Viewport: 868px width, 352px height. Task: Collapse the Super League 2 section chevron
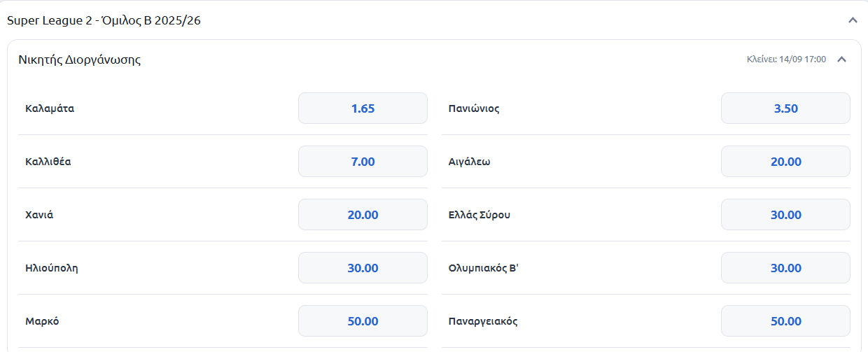pyautogui.click(x=853, y=20)
